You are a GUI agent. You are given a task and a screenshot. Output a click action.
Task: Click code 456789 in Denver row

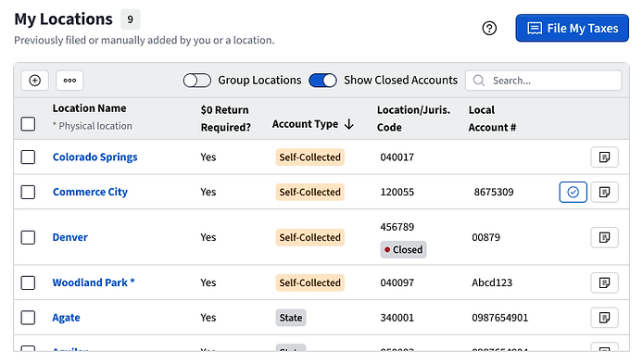click(x=397, y=227)
